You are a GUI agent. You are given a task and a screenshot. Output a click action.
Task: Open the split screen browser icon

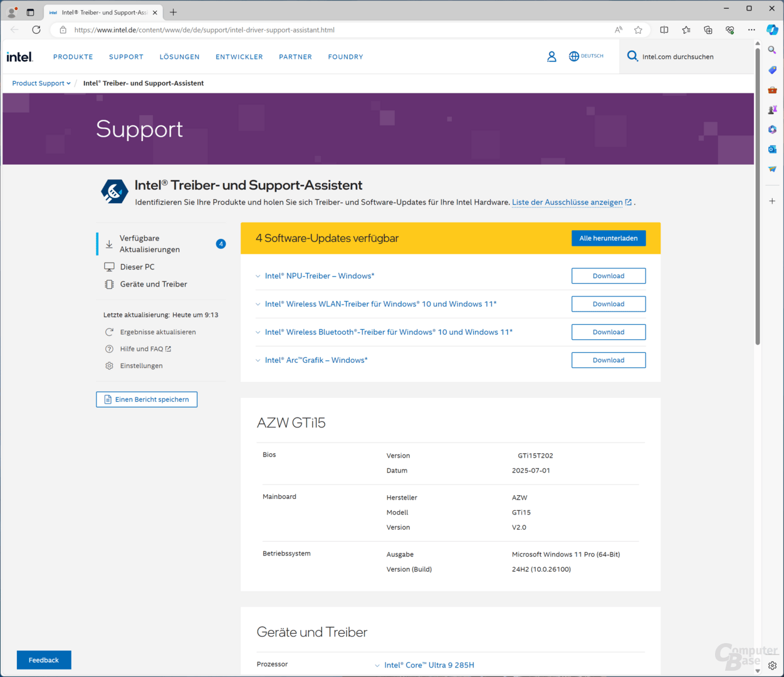point(664,29)
